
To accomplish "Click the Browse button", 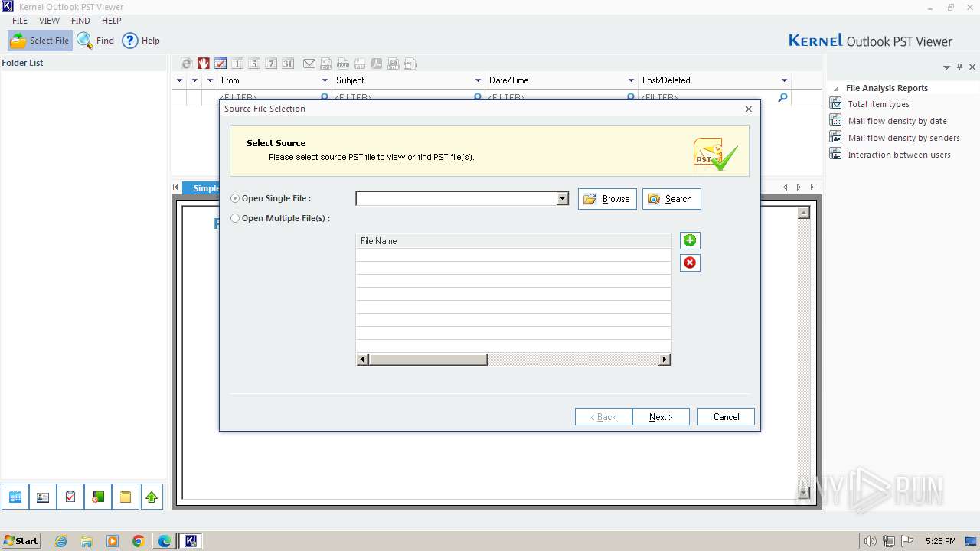I will pos(607,199).
